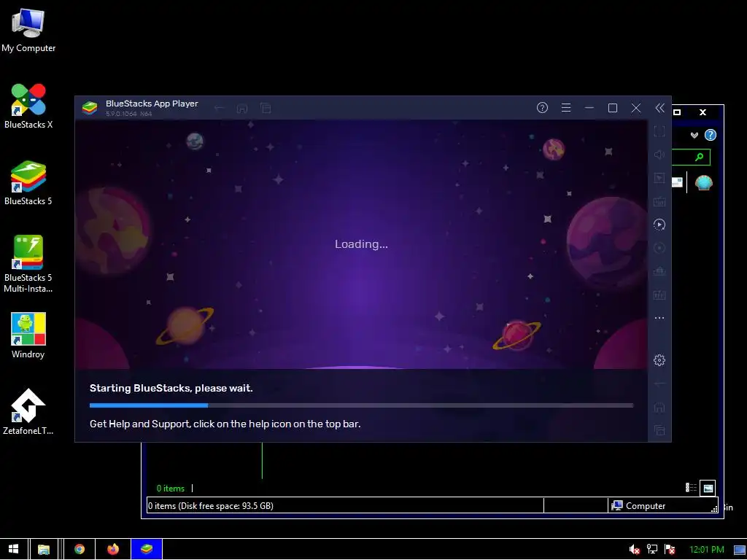Click the BlueStacks startup progress bar
Image resolution: width=747 pixels, height=560 pixels.
pos(361,405)
